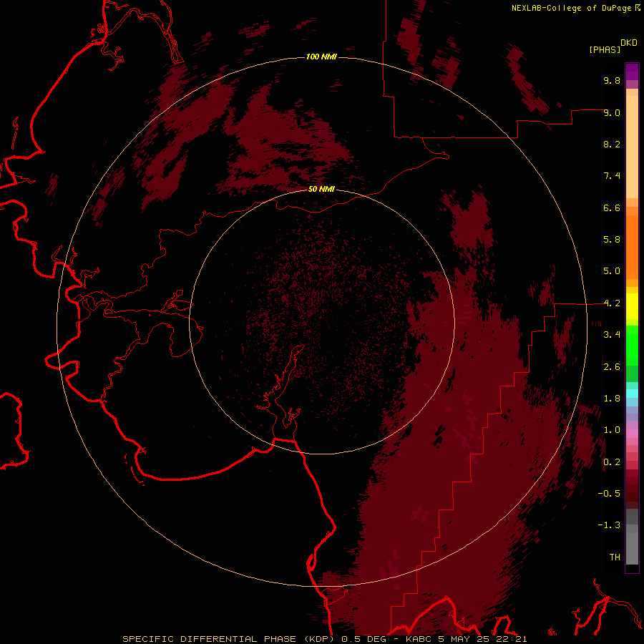The image size is (644, 644).
Task: Click the NEXLAB-College of DuPage label
Action: (571, 8)
